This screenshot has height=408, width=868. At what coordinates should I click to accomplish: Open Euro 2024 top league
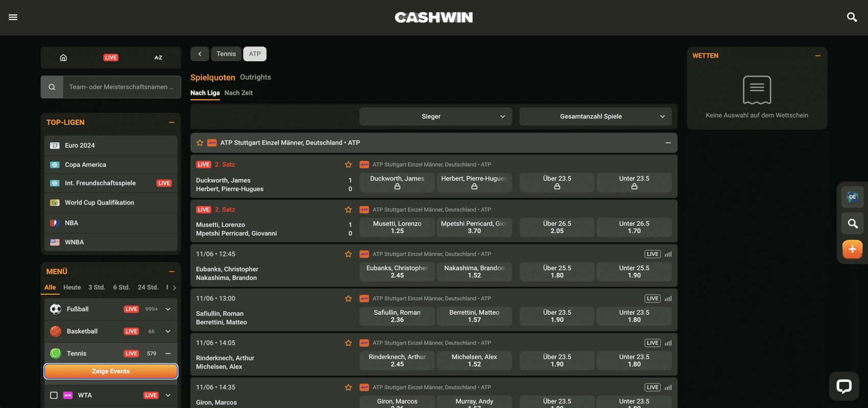point(111,145)
